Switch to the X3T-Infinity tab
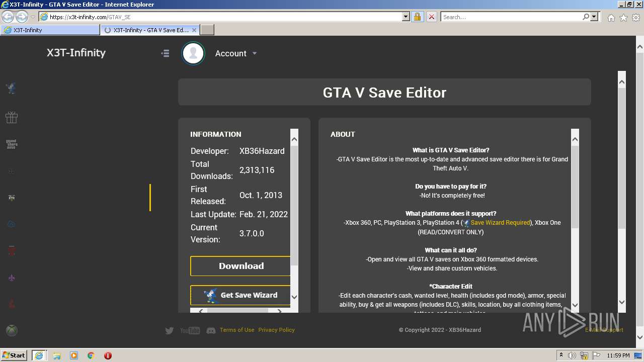 tap(50, 30)
